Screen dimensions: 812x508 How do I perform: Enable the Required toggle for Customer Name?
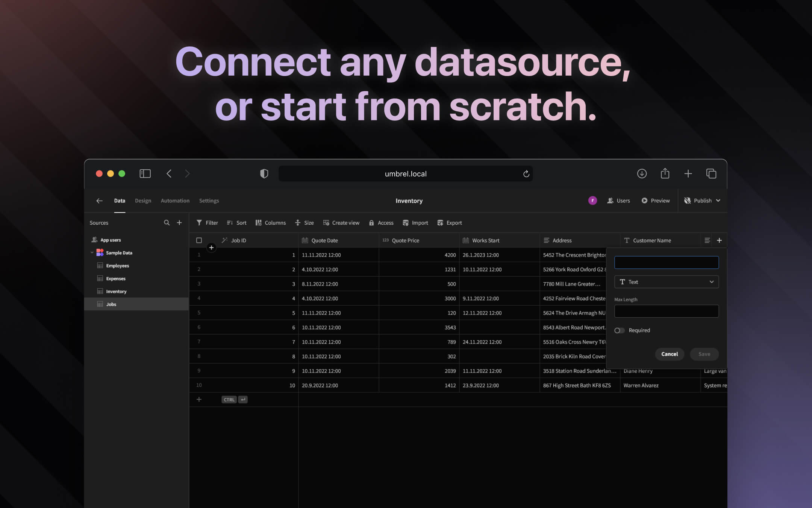pyautogui.click(x=619, y=330)
